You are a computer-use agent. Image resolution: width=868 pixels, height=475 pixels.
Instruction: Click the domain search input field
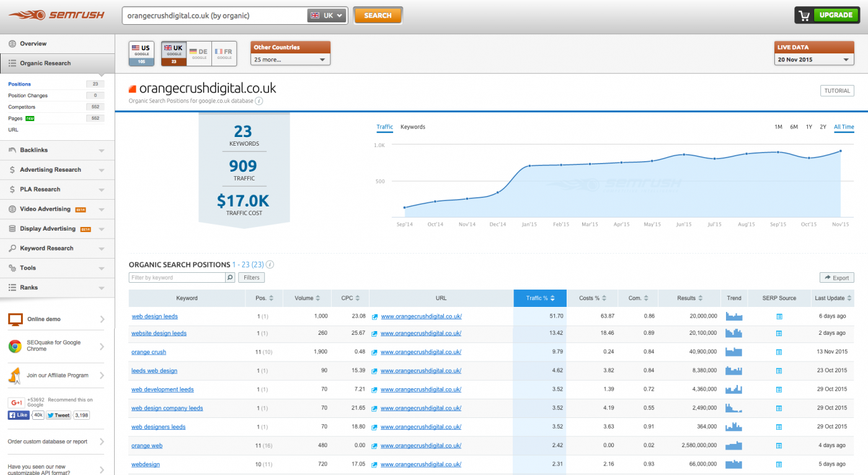click(215, 16)
